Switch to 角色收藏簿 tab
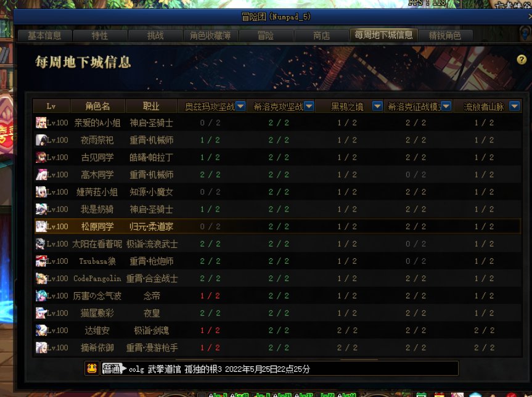This screenshot has width=532, height=397. pos(211,36)
